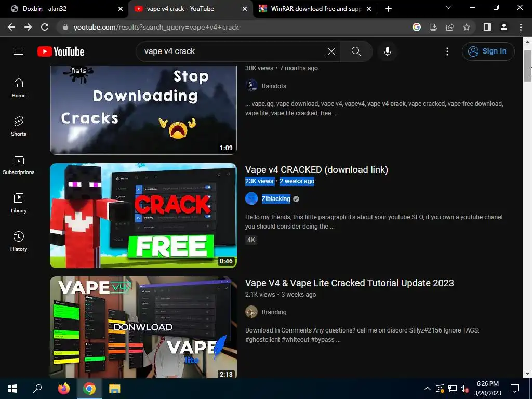
Task: Click the Branding channel avatar
Action: [x=251, y=312]
